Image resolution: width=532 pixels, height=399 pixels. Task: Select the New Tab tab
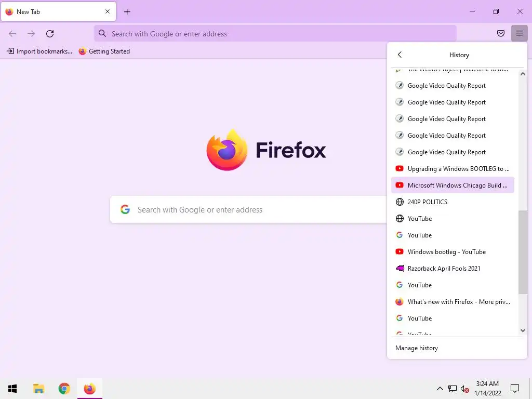(x=58, y=11)
